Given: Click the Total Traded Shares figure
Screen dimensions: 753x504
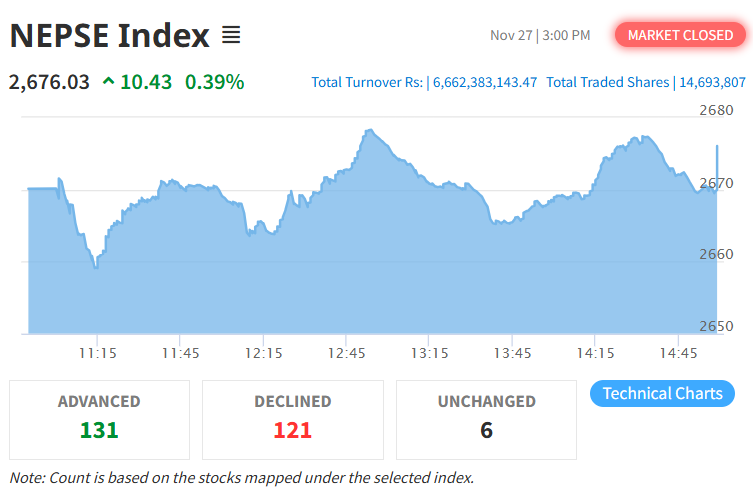Looking at the screenshot, I should click(x=712, y=82).
